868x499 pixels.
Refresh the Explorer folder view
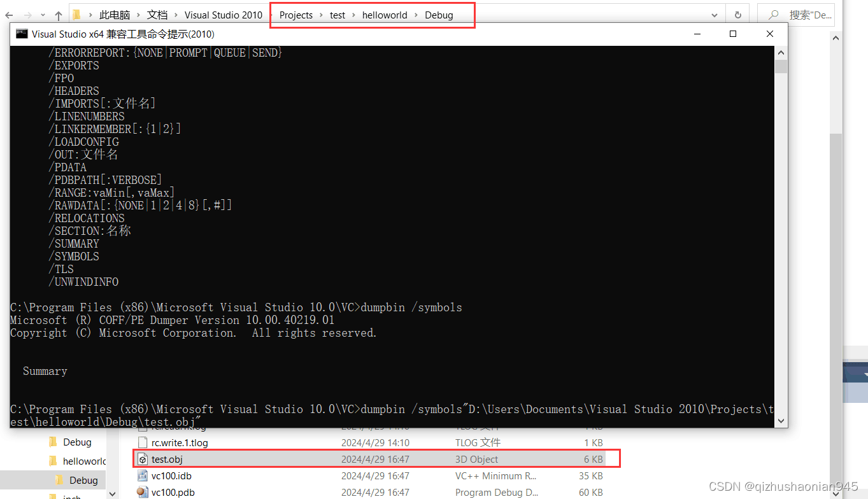[738, 15]
